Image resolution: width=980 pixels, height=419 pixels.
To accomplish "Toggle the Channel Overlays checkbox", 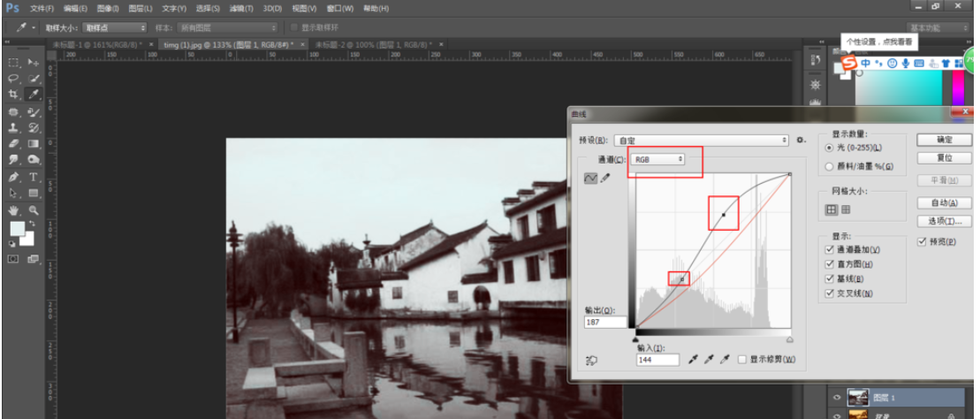I will (x=830, y=249).
